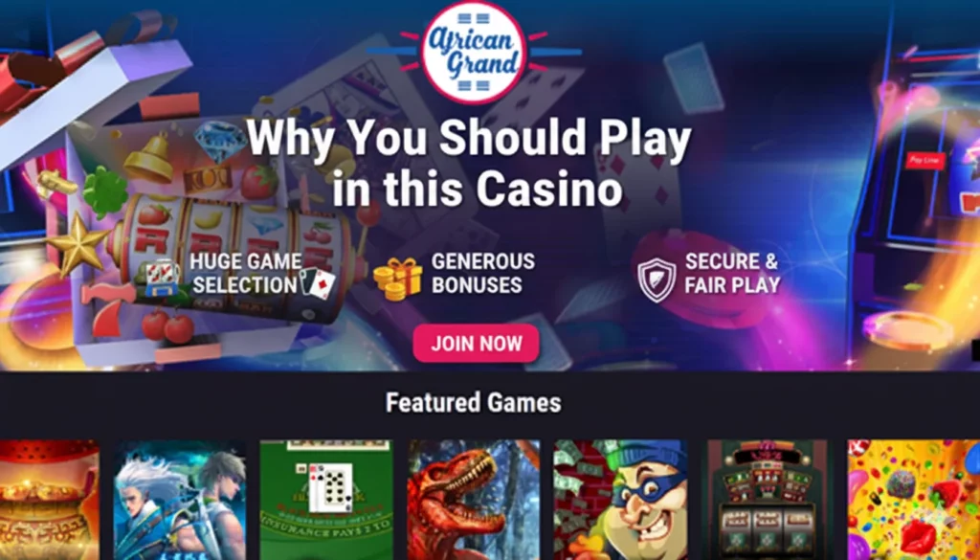The width and height of the screenshot is (980, 560).
Task: Click the blue diamond icon above the slot reels
Action: pyautogui.click(x=220, y=141)
